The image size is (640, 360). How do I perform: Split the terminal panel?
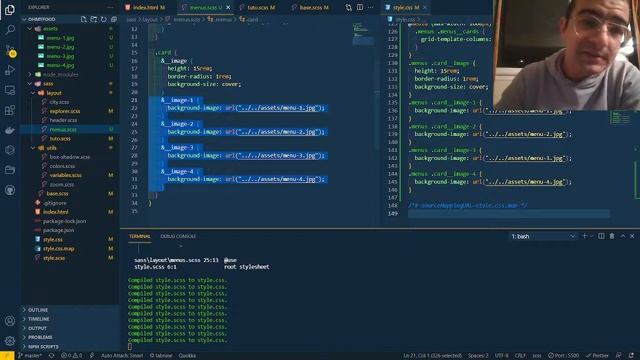(601, 236)
